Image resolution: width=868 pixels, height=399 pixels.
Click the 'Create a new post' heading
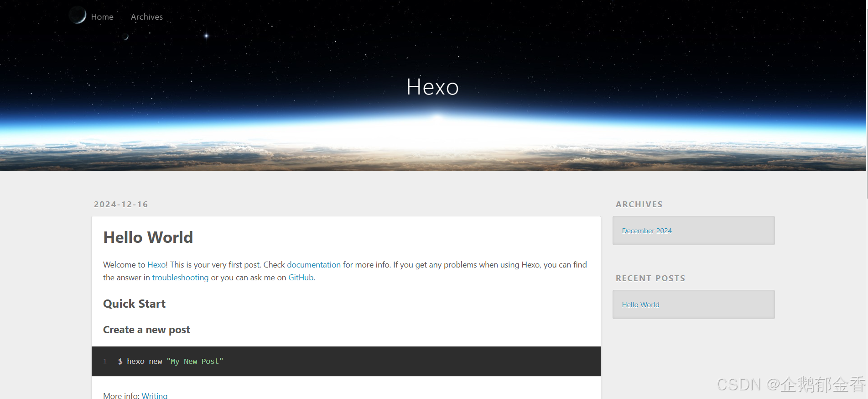point(146,330)
